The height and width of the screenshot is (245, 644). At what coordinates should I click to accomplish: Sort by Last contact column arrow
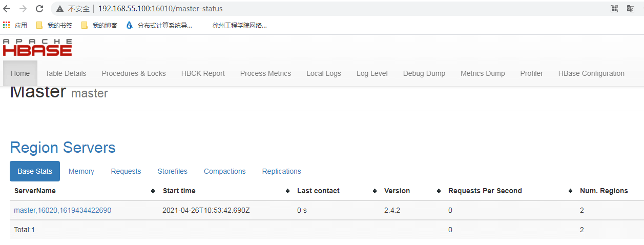tap(375, 191)
